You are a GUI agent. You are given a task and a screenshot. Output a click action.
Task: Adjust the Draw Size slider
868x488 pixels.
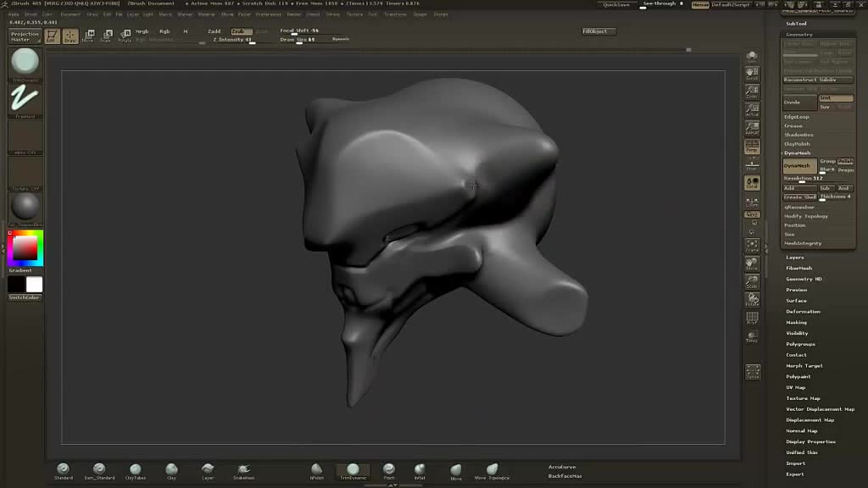click(299, 40)
